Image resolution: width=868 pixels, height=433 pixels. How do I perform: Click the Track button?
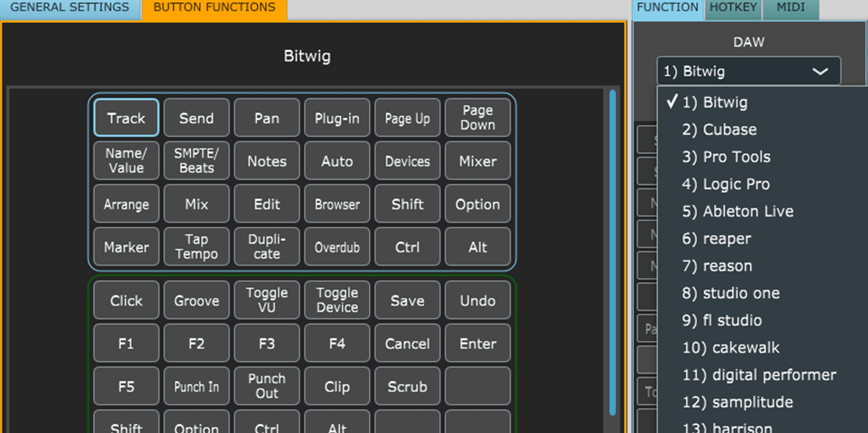(125, 117)
